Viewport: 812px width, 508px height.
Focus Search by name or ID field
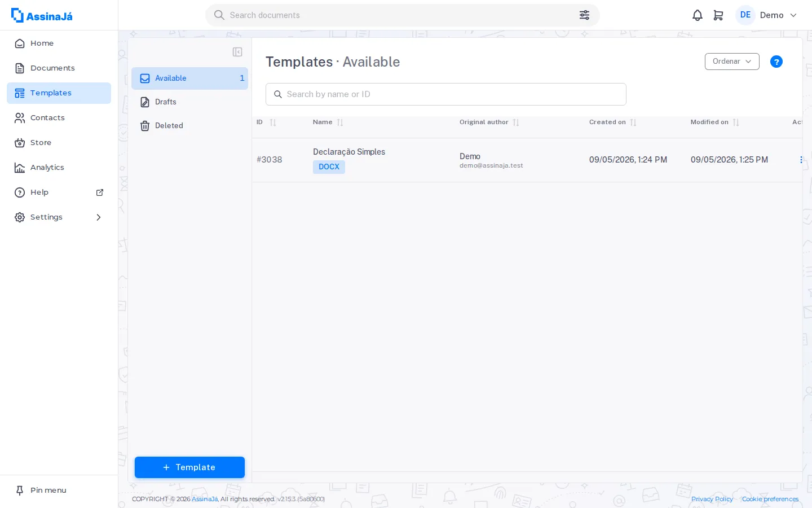(x=445, y=94)
